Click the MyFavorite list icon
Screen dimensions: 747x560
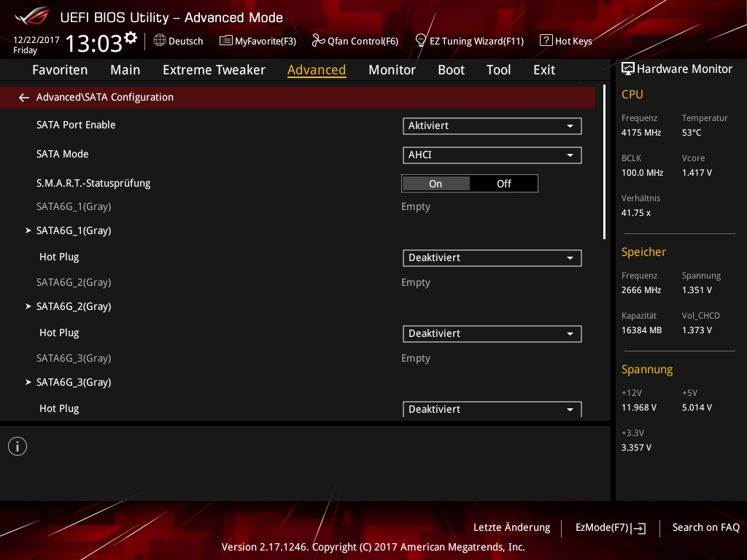click(225, 41)
